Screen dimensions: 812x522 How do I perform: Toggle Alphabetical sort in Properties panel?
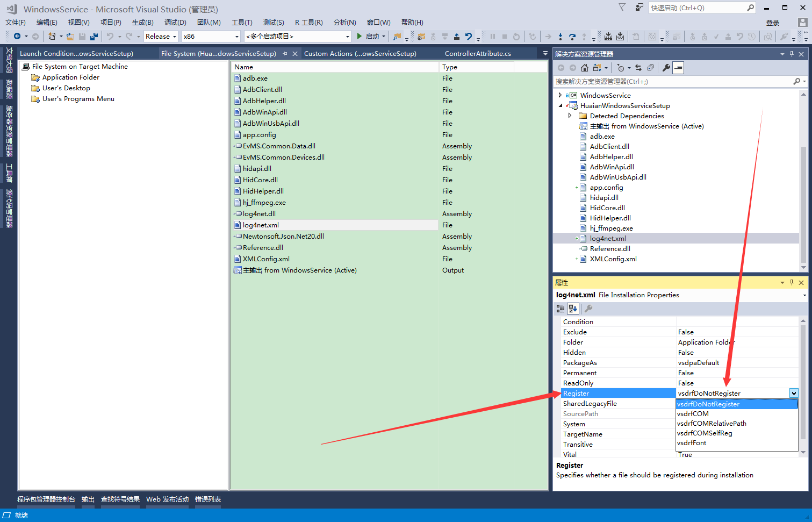click(x=573, y=309)
